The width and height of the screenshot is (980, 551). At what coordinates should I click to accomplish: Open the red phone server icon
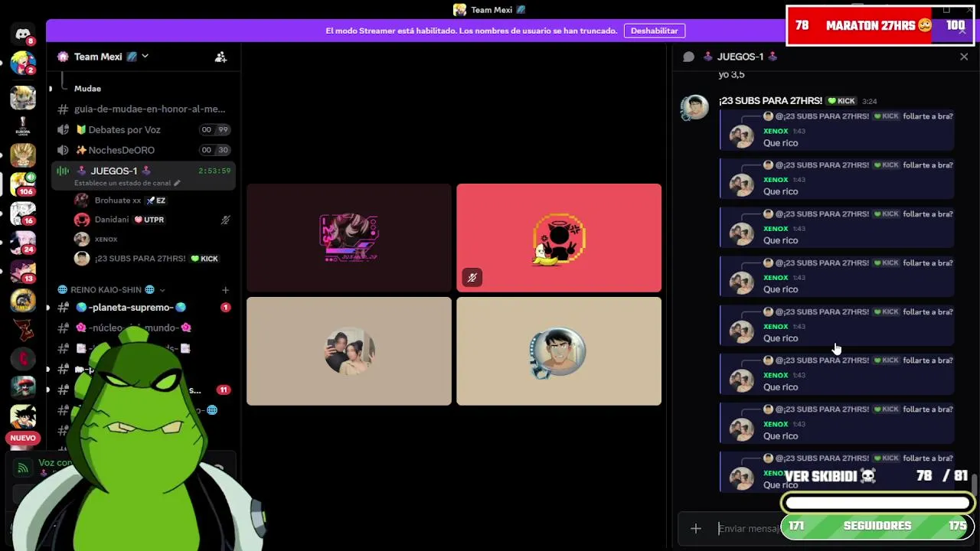23,357
